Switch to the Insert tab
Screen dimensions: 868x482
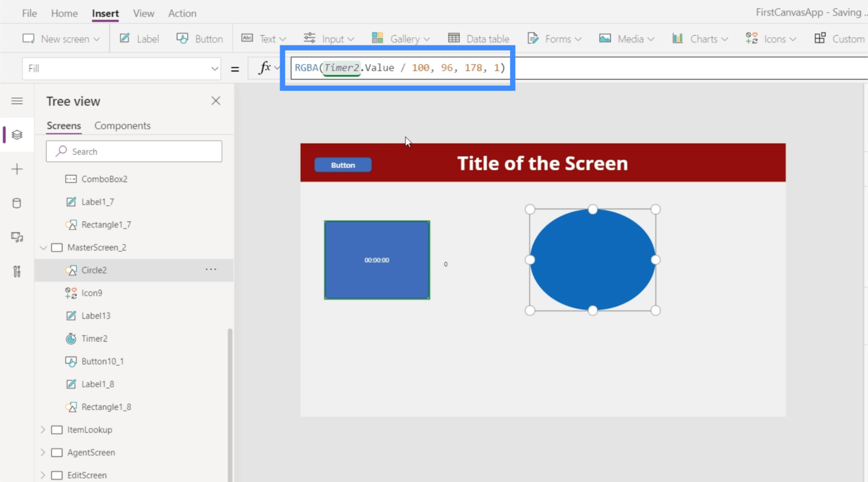(x=105, y=13)
